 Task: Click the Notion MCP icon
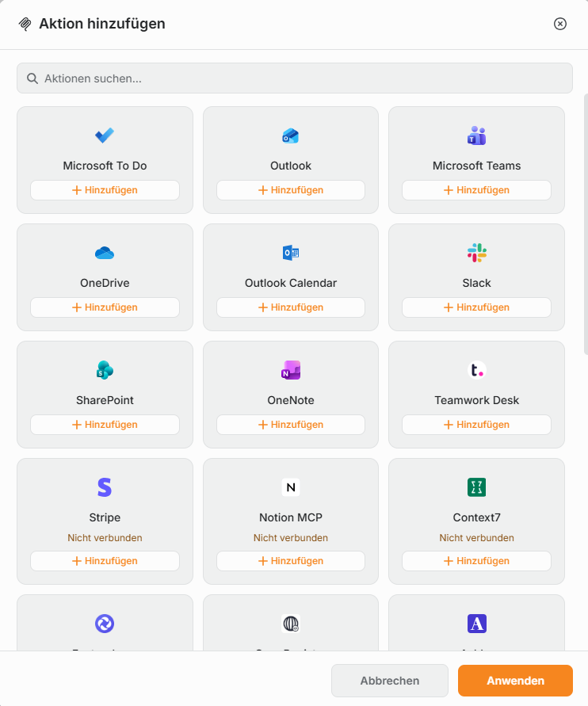pos(290,487)
